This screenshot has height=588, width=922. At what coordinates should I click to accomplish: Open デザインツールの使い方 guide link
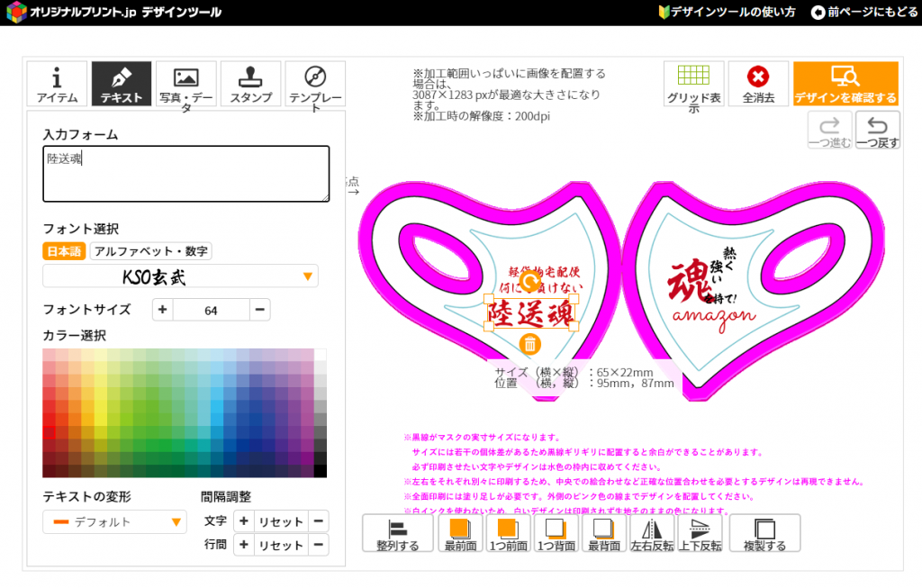pyautogui.click(x=727, y=12)
